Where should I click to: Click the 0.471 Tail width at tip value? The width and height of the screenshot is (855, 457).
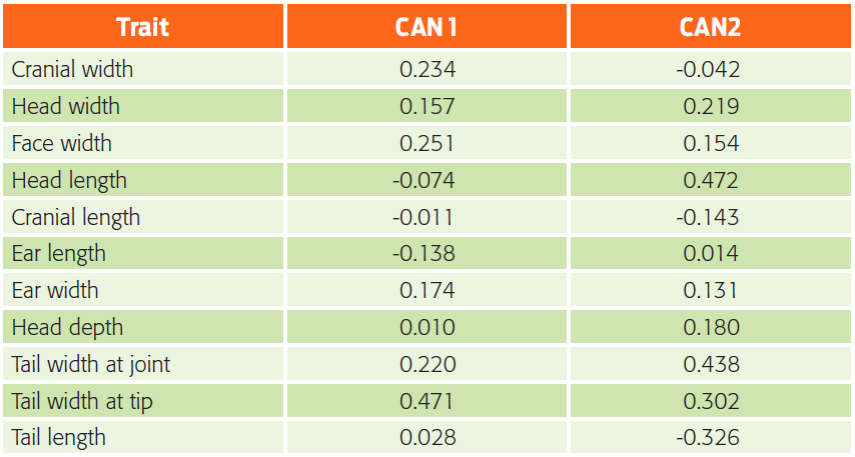(427, 401)
